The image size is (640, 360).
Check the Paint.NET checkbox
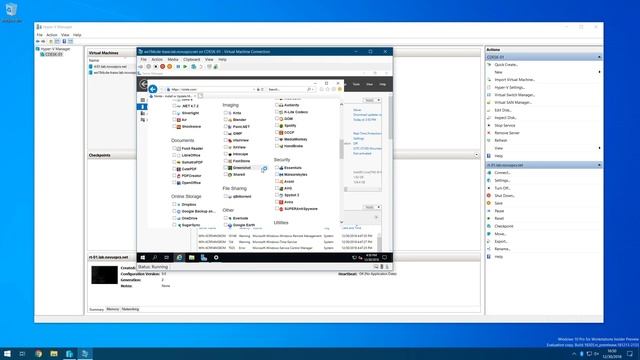pyautogui.click(x=225, y=127)
